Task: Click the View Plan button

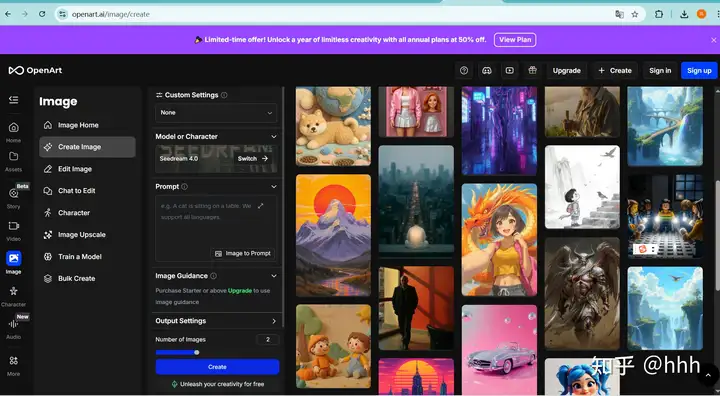Action: [x=515, y=40]
